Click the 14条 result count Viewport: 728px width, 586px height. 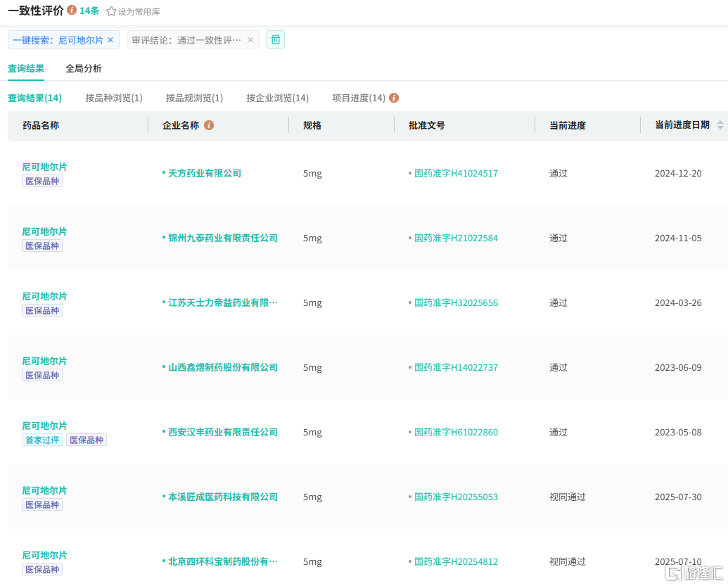point(89,11)
